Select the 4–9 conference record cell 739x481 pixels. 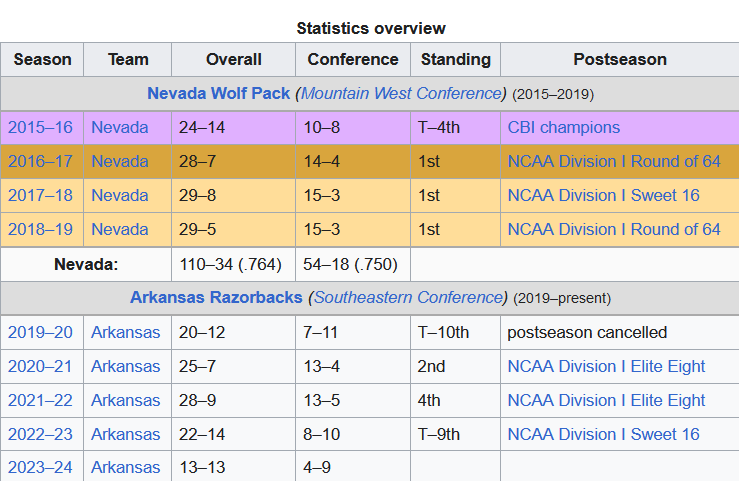[x=353, y=466]
